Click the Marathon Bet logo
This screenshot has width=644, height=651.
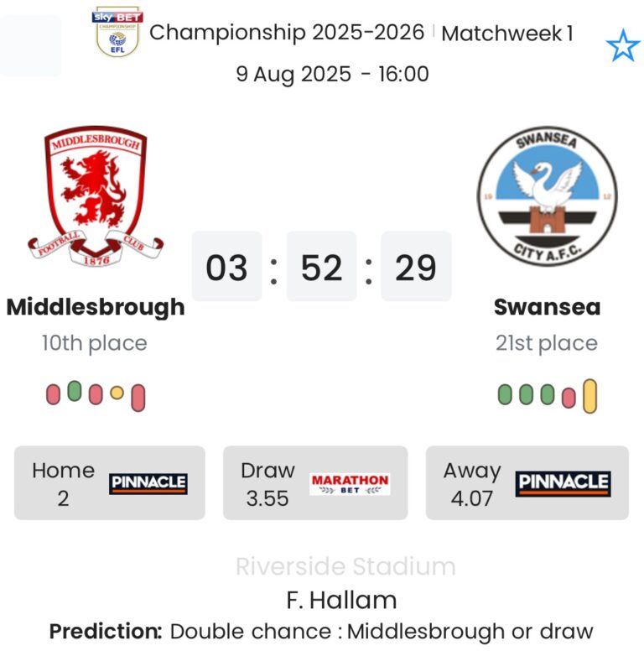[350, 483]
